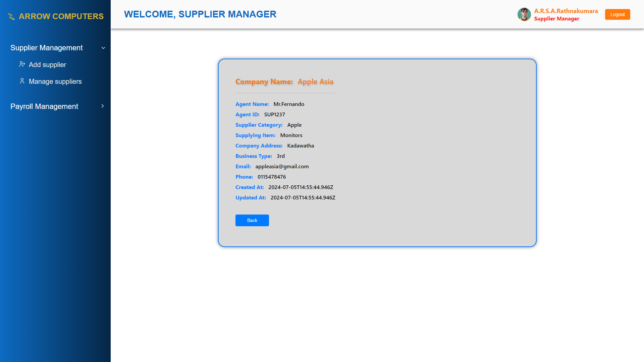
Task: Select Add supplier from the sidebar
Action: coord(47,64)
